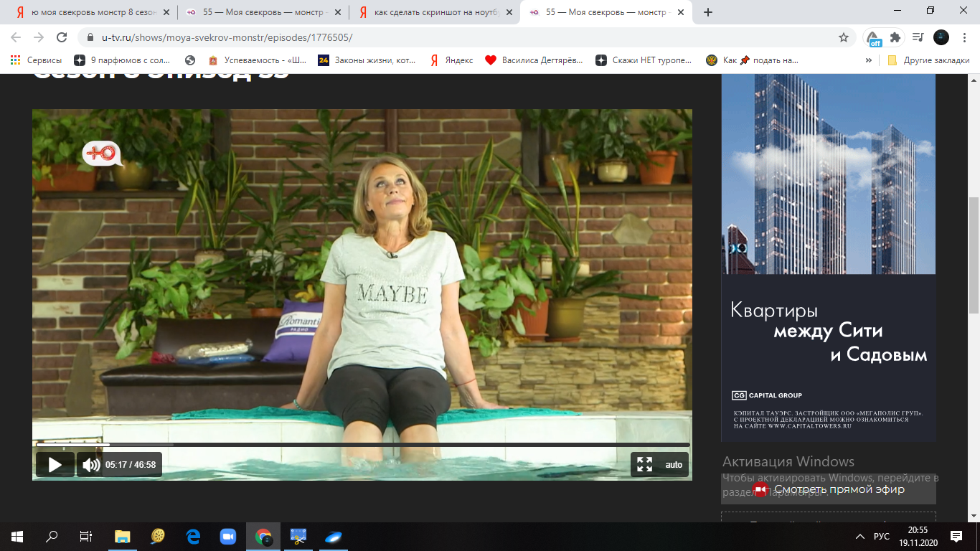Click the Capital Towers apartment ad

829,257
